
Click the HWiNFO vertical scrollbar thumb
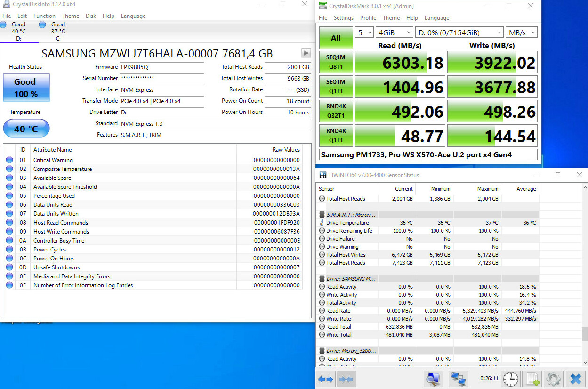click(x=585, y=334)
